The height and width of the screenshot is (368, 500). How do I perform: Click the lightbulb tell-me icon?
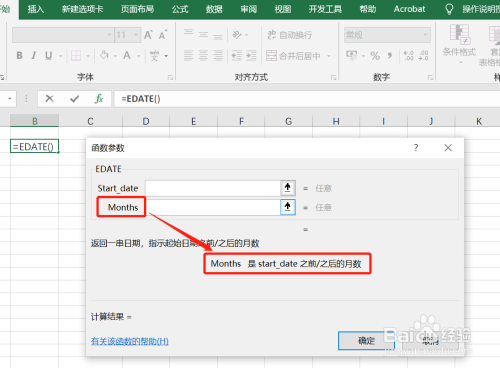tap(449, 9)
